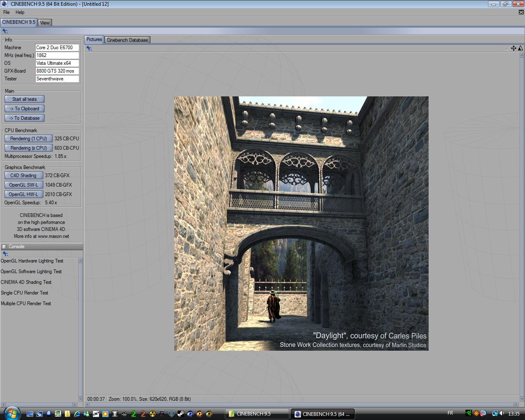Switch to the Cinebench Database tab
This screenshot has height=420, width=525.
click(127, 40)
